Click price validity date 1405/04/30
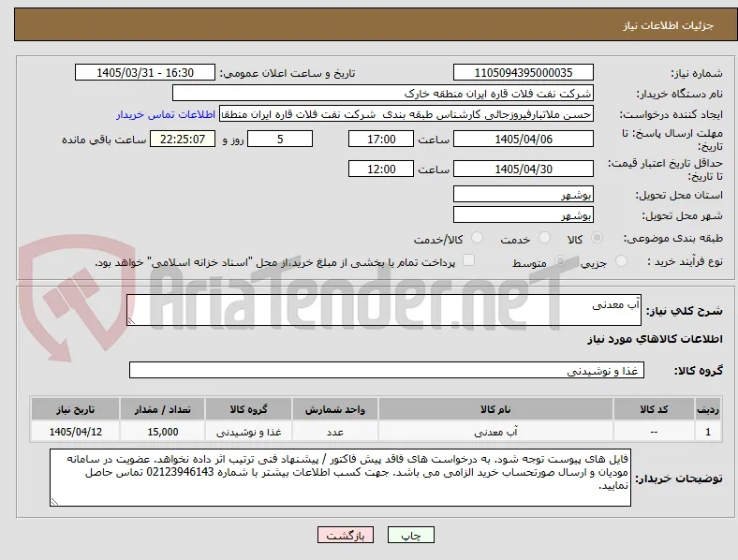Image resolution: width=738 pixels, height=560 pixels. (523, 169)
